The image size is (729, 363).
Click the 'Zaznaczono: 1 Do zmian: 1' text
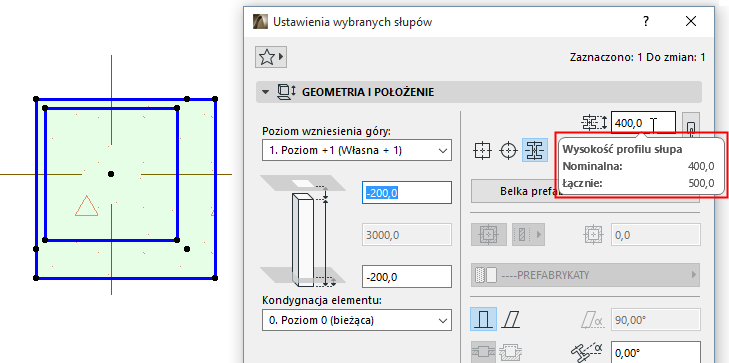point(637,58)
